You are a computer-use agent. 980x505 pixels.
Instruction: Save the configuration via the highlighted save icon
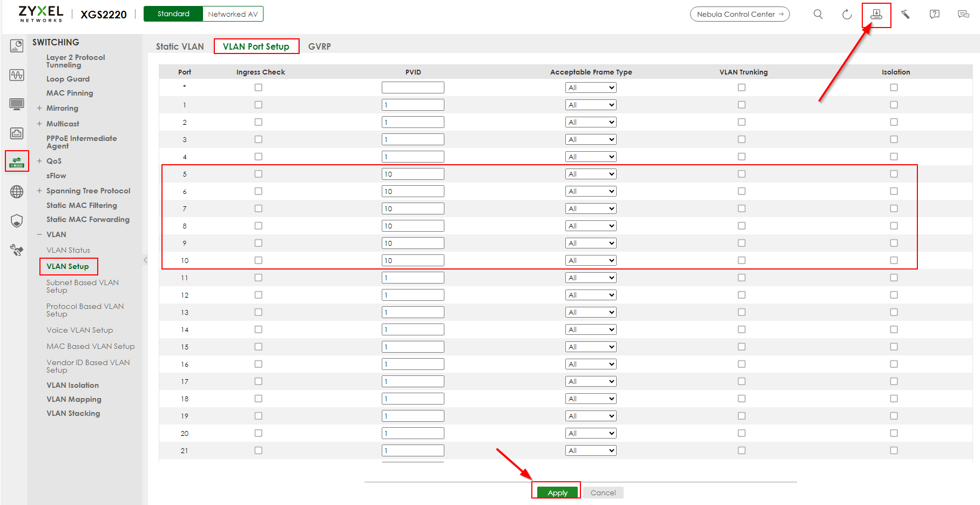876,14
